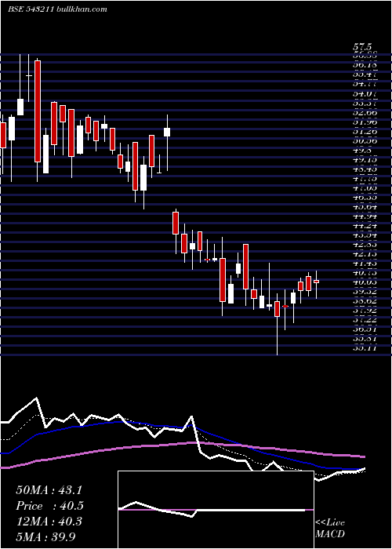392x549 pixels.
Task: Click the 50MA : 43.1 readout
Action: (x=49, y=490)
